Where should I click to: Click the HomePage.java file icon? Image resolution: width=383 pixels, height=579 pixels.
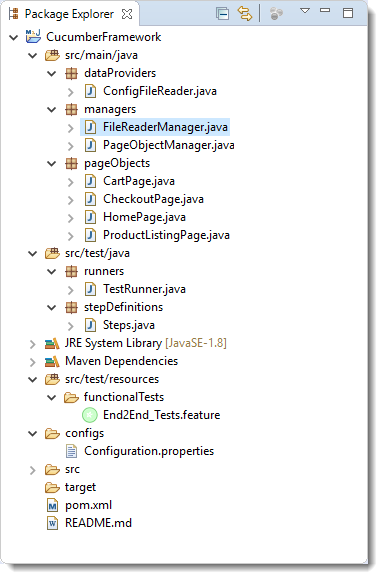pos(90,217)
